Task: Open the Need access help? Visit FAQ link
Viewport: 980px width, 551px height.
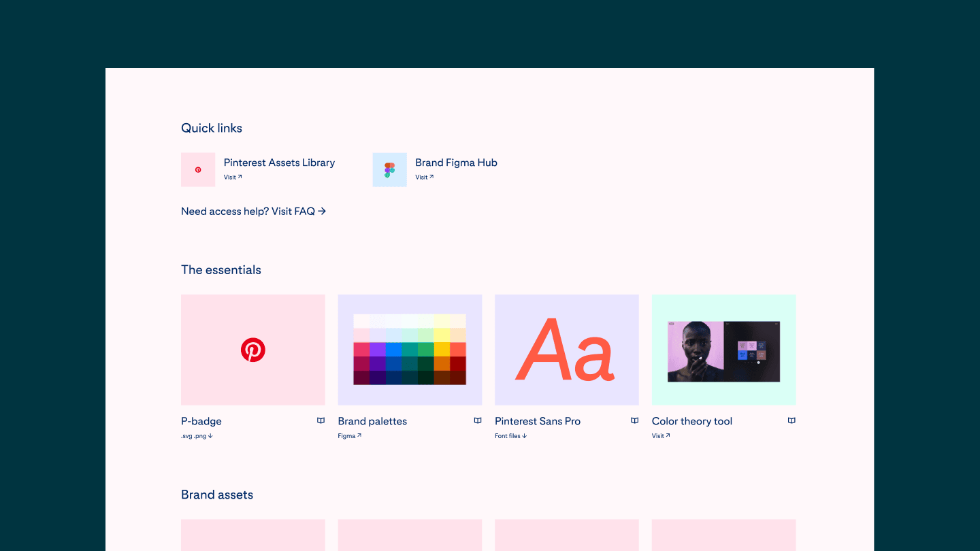Action: tap(253, 212)
